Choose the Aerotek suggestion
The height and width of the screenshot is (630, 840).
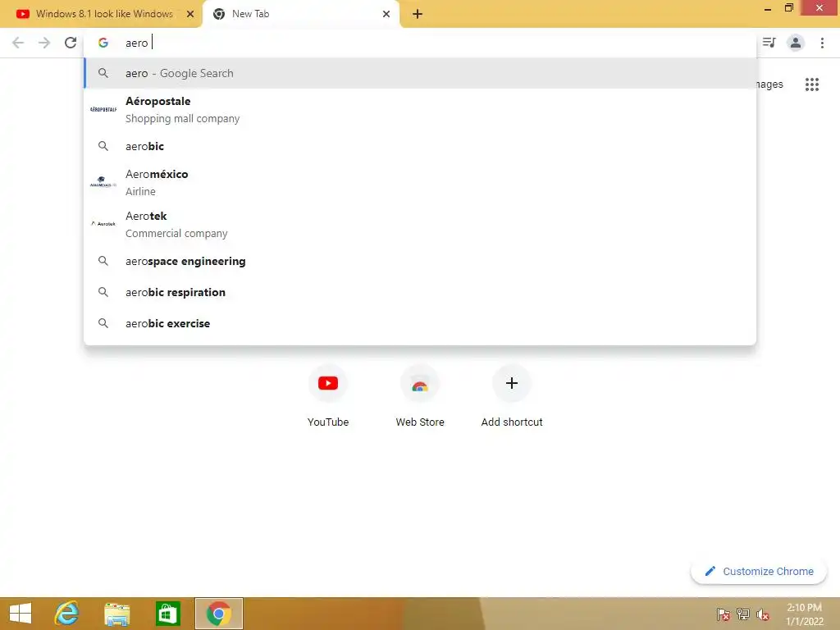click(x=420, y=225)
